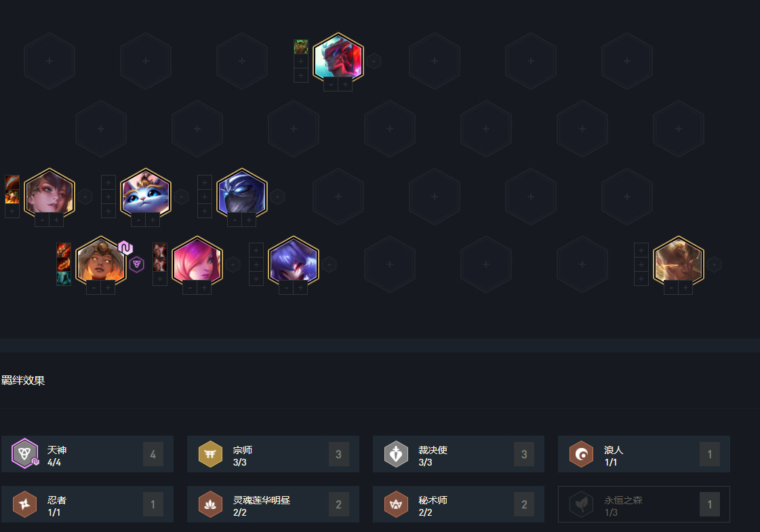Image resolution: width=760 pixels, height=532 pixels.
Task: Decrease star level of red-masked champion
Action: (331, 84)
